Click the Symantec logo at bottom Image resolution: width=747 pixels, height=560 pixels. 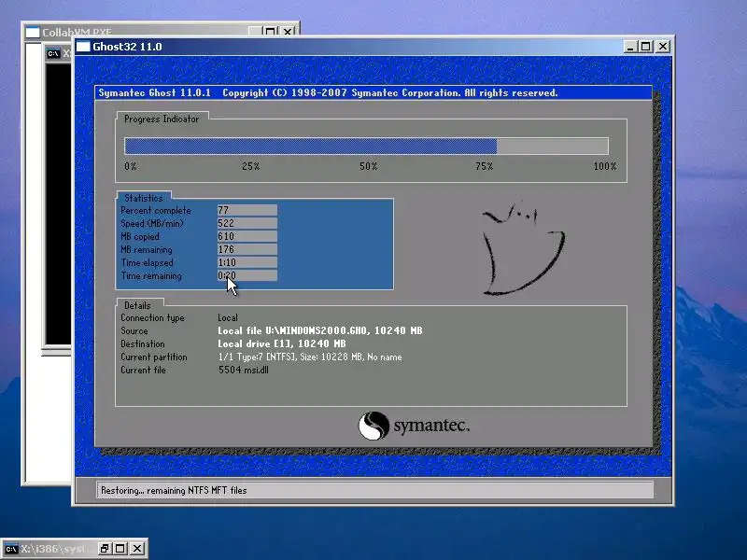(x=414, y=426)
